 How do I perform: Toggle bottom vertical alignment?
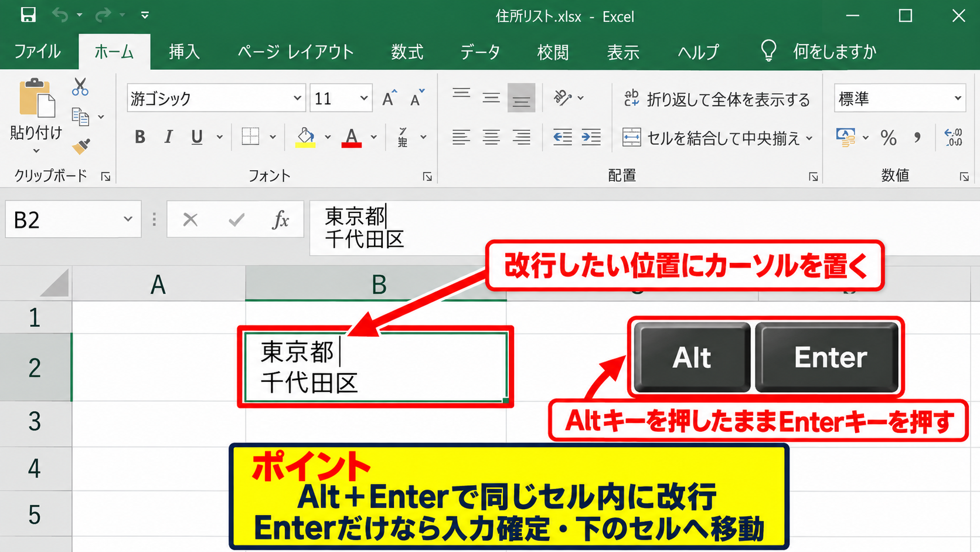point(521,98)
